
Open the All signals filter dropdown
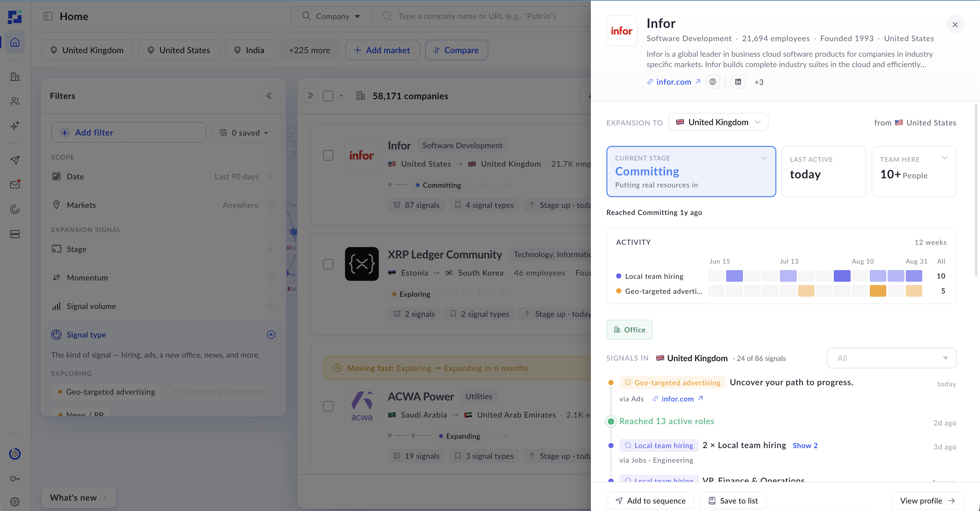tap(891, 358)
